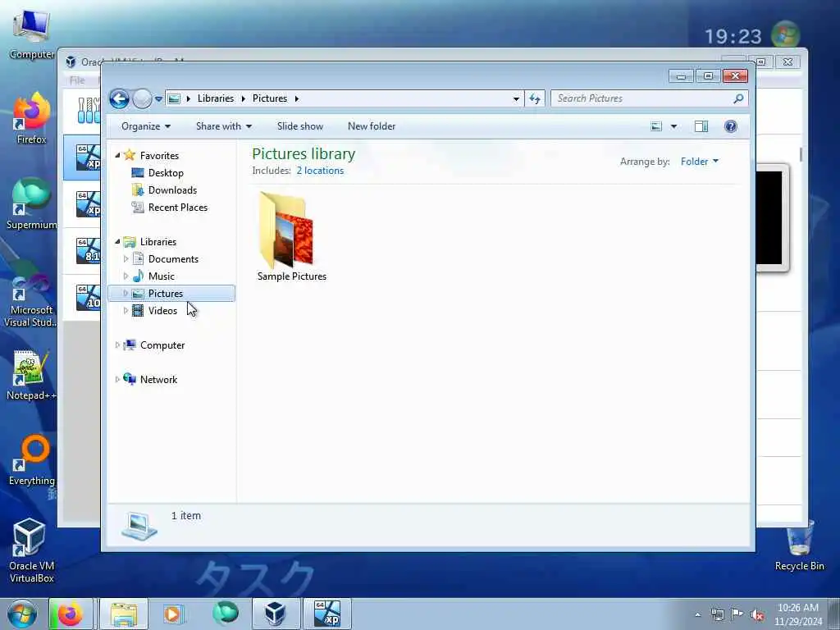This screenshot has width=840, height=630.
Task: Open Explorer Help icon
Action: point(731,126)
